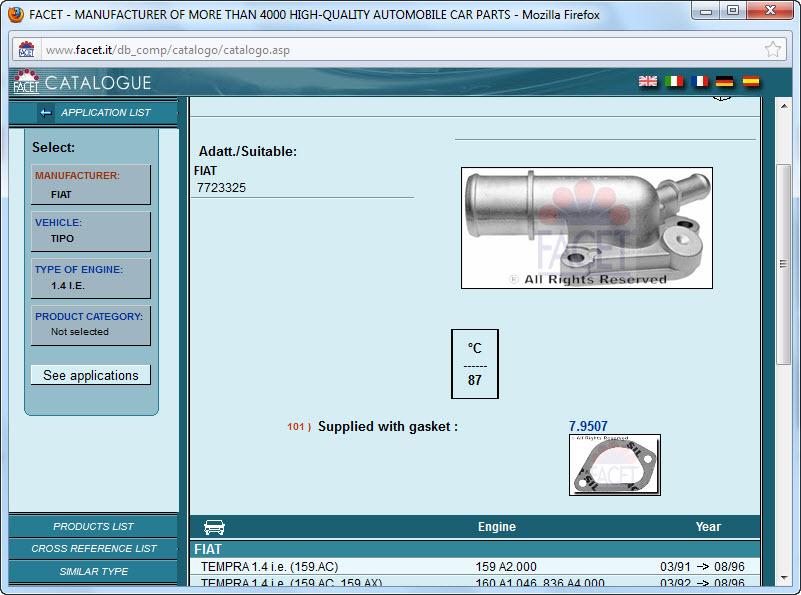This screenshot has height=595, width=801.
Task: Select the TEMPRA 1.4 i.e. (159.AC) row
Action: point(475,566)
